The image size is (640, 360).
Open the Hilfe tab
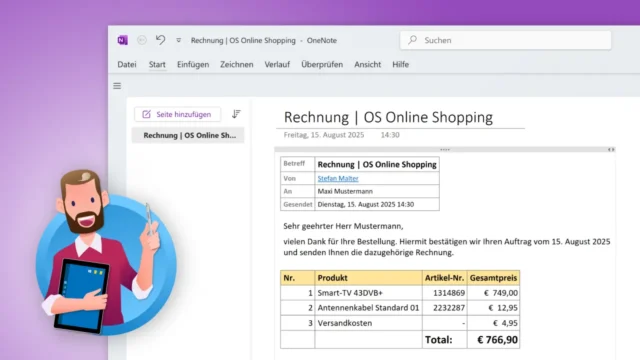400,64
